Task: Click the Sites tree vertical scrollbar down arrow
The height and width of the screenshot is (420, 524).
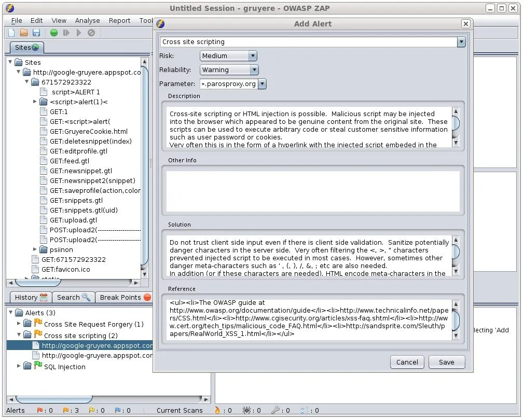Action: 144,274
